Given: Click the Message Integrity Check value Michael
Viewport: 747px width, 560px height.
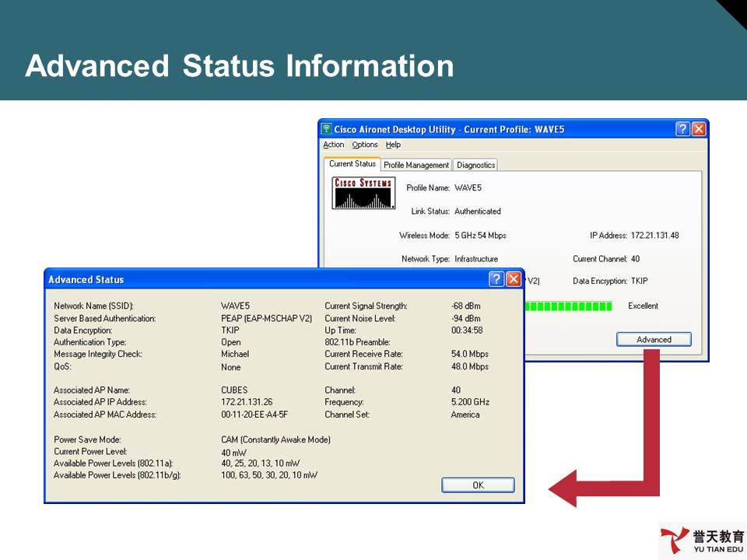Looking at the screenshot, I should (235, 354).
